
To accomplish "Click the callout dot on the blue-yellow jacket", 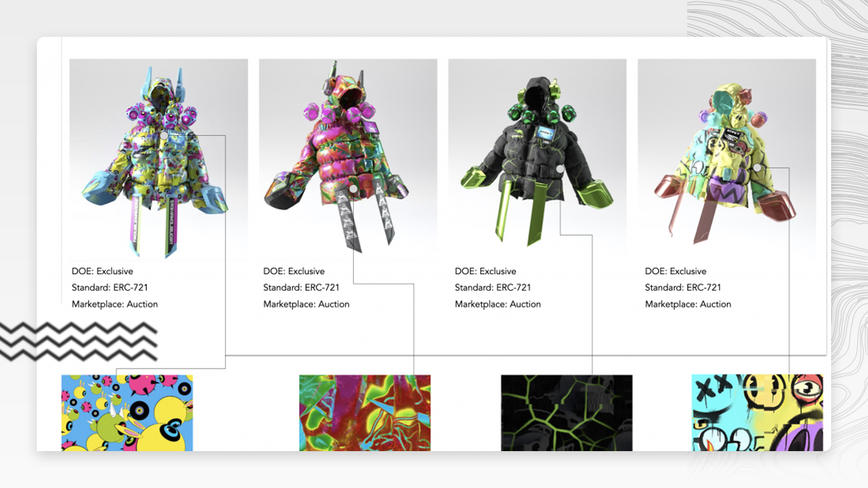I will (x=164, y=135).
